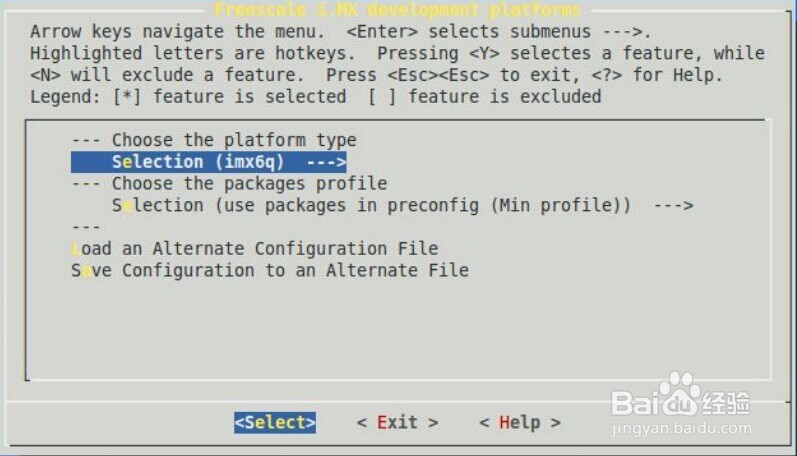Expand the arrow after Min profile
The height and width of the screenshot is (456, 797).
click(673, 205)
